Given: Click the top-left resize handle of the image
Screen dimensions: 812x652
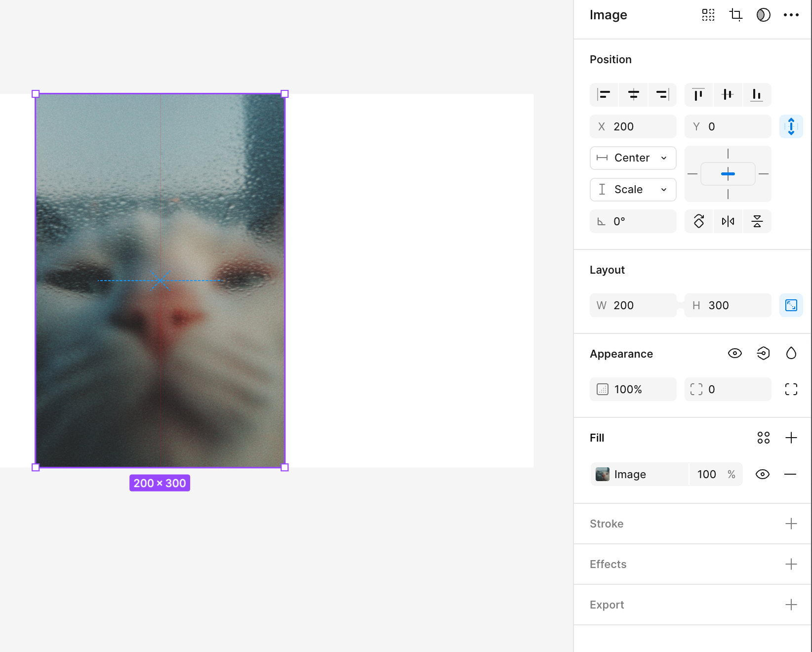Looking at the screenshot, I should pos(36,94).
